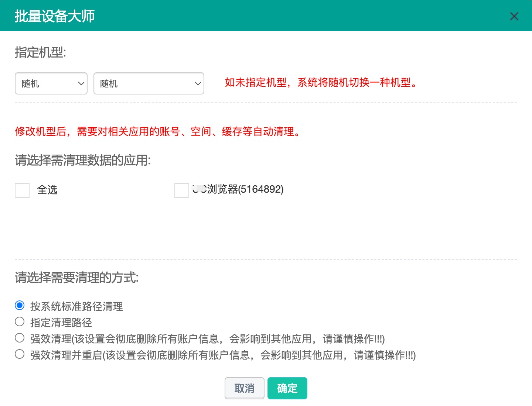Close the 批量设备大师 dialog
Image resolution: width=532 pixels, height=406 pixels.
coord(514,16)
